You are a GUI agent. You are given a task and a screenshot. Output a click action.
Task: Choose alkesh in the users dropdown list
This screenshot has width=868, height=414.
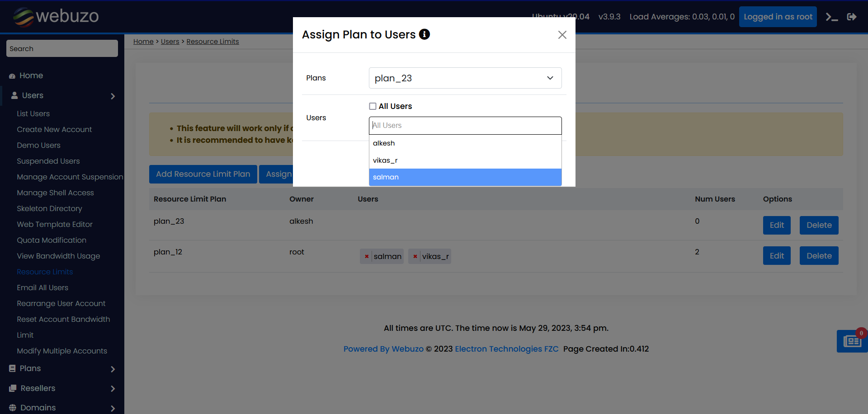click(465, 143)
